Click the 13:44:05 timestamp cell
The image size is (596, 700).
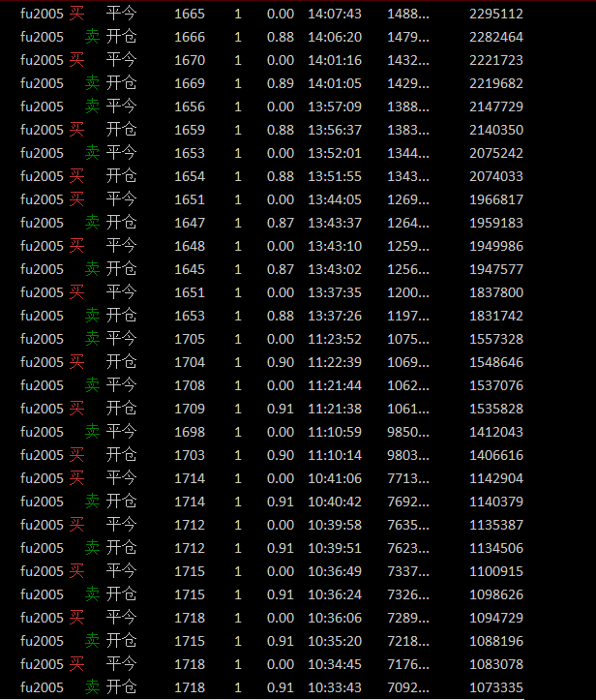[335, 199]
